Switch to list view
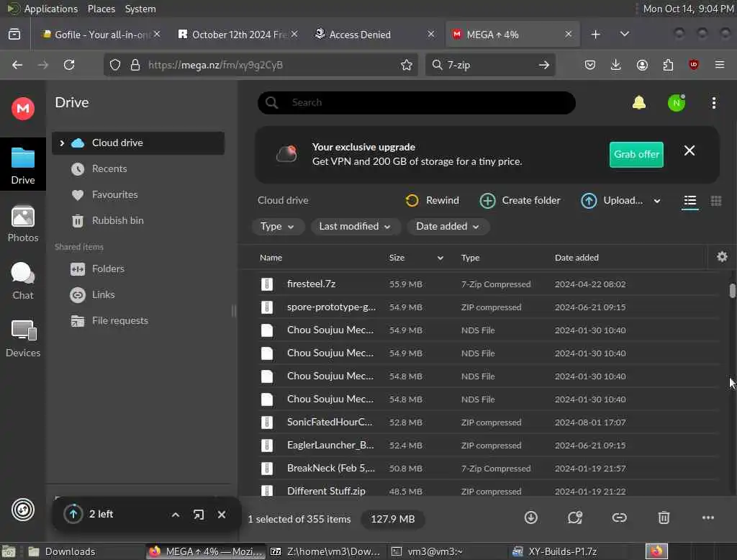 689,202
